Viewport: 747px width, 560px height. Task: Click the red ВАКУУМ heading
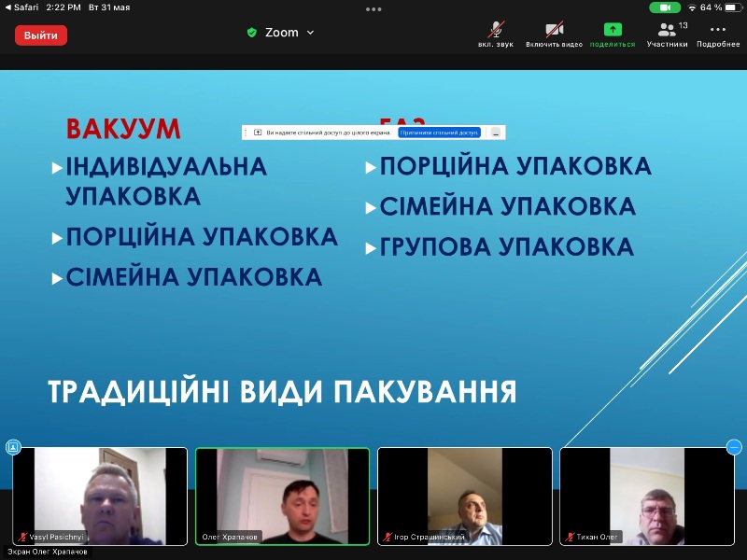tap(123, 129)
